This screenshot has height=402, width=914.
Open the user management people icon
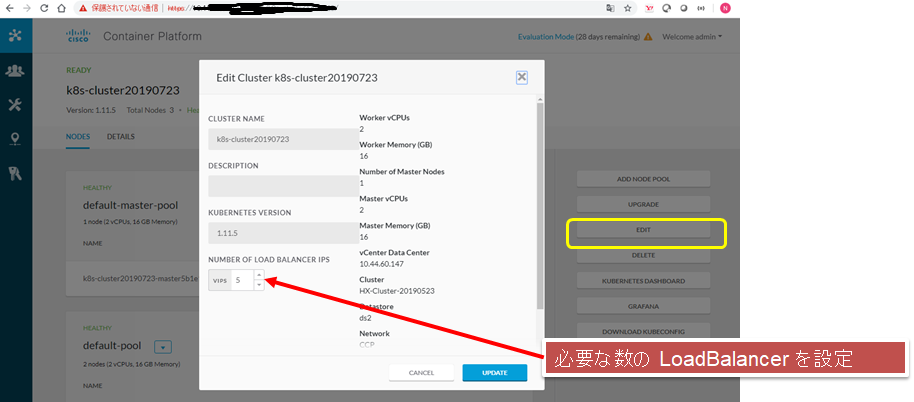tap(15, 71)
